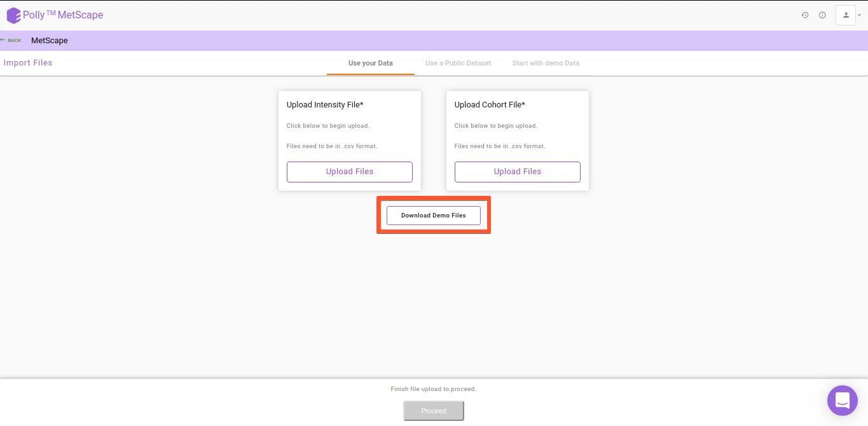Click the MetScape title in purple bar
The image size is (868, 426).
coord(50,41)
